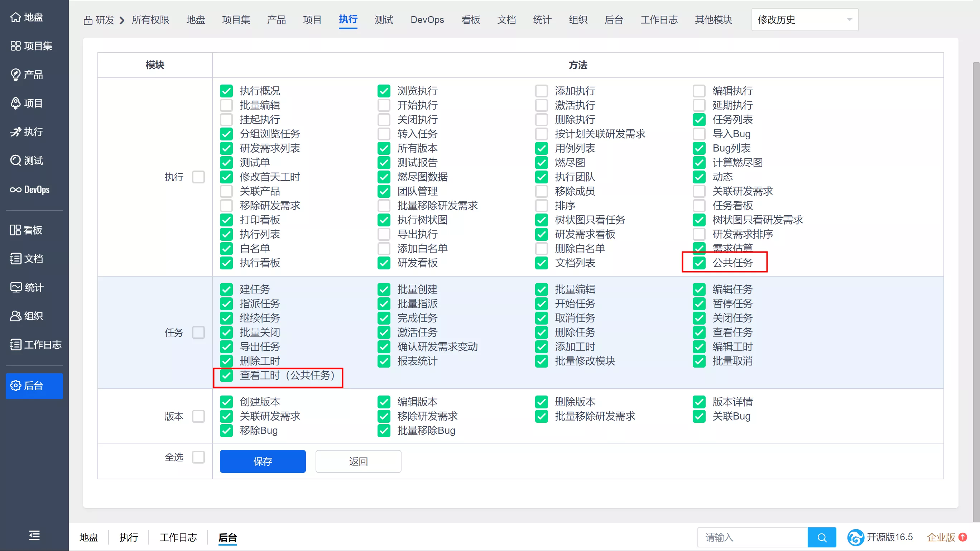Uncheck the 执行概况 checkbox

[x=226, y=91]
